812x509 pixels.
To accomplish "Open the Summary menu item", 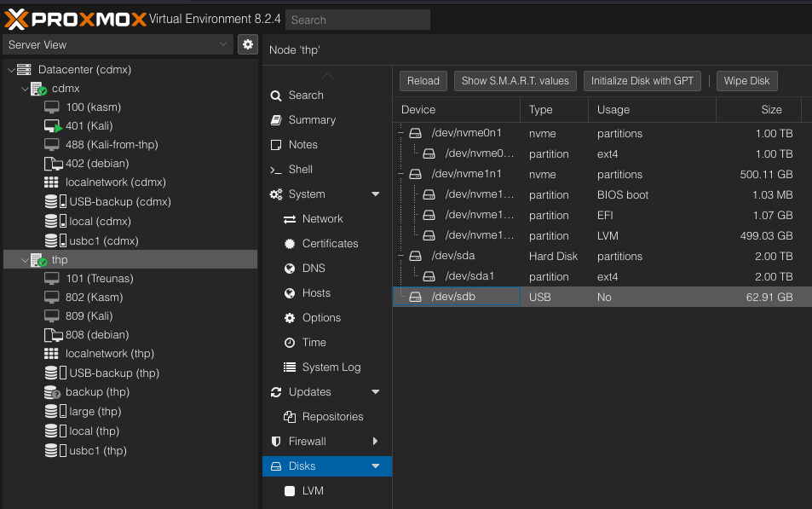I will (x=312, y=120).
